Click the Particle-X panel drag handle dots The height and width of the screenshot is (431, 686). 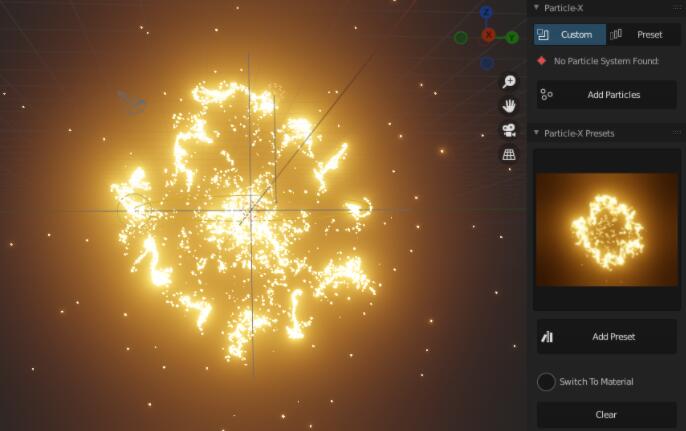pos(676,7)
